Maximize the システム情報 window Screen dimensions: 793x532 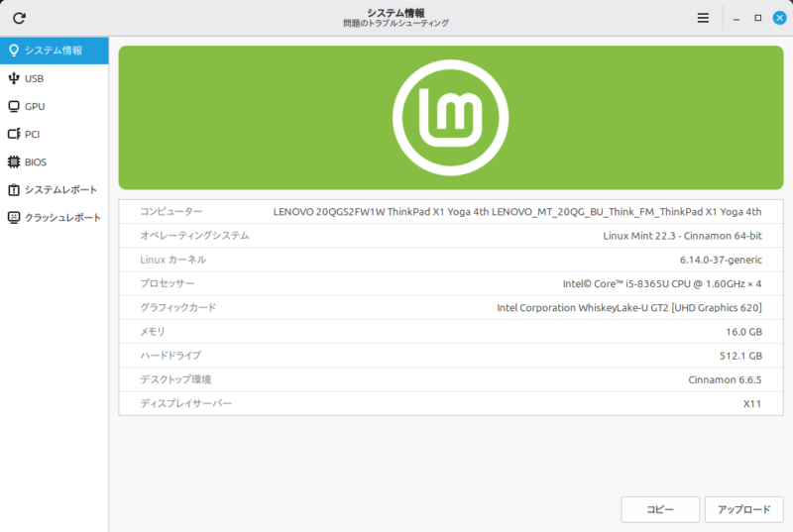coord(758,18)
